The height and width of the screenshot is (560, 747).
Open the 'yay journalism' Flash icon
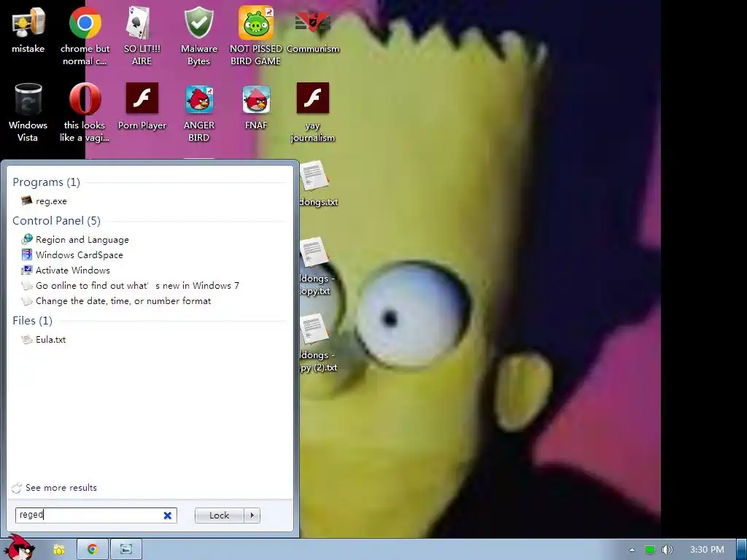(x=312, y=112)
